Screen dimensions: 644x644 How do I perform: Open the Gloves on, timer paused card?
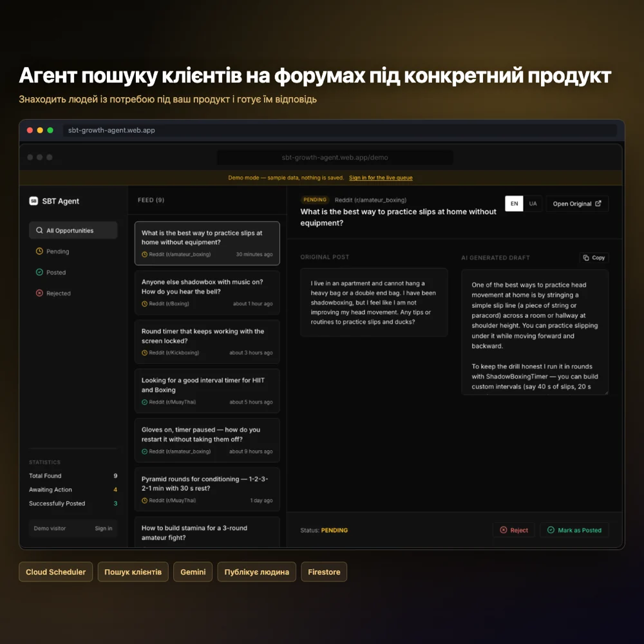coord(207,440)
